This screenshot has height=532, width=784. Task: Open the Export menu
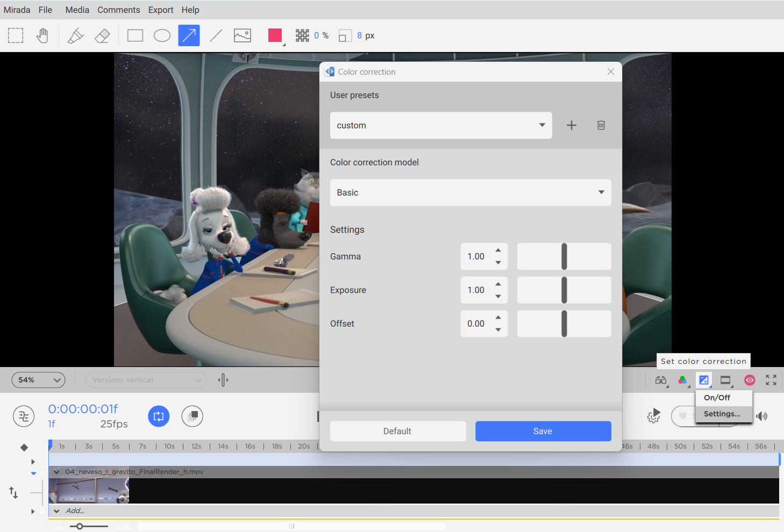(161, 10)
